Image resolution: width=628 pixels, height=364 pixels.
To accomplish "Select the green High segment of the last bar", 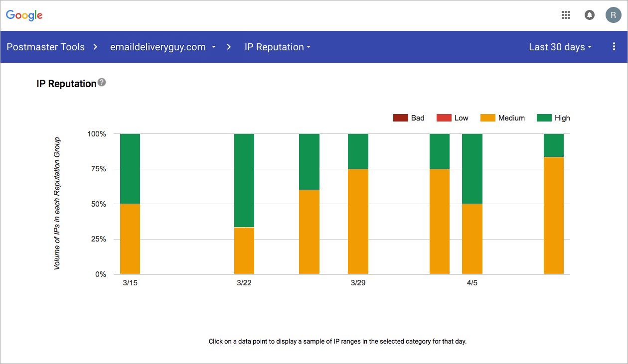I will pos(554,145).
